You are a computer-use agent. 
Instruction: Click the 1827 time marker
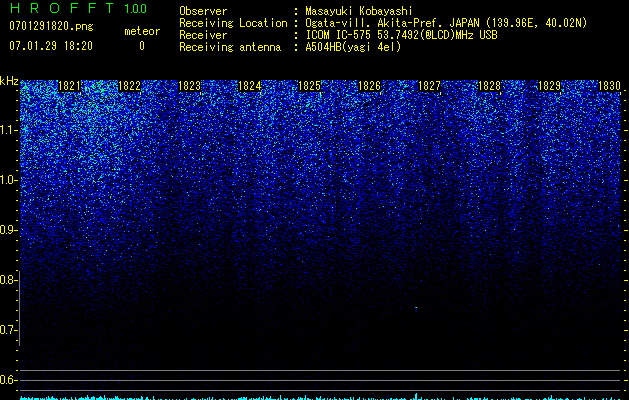429,86
